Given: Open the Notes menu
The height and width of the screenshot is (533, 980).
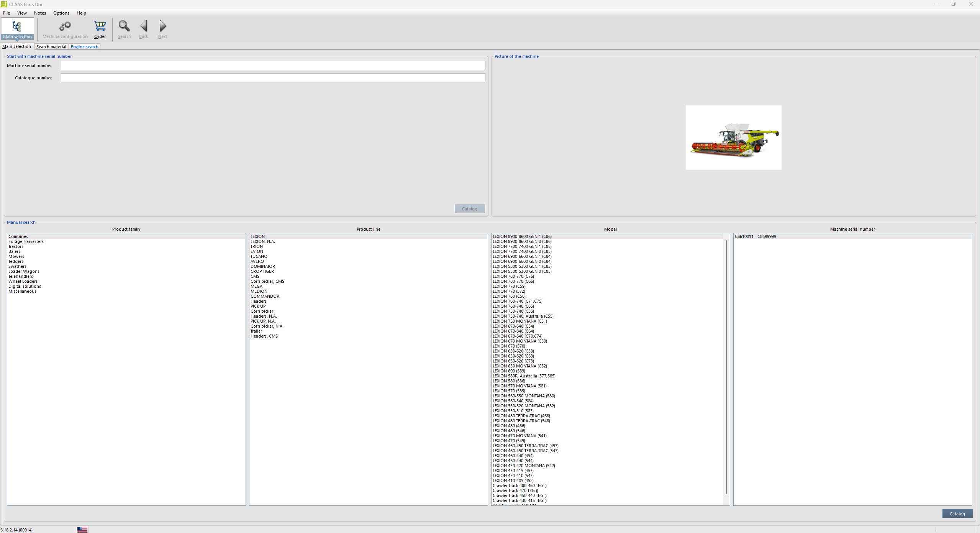Looking at the screenshot, I should pos(40,13).
